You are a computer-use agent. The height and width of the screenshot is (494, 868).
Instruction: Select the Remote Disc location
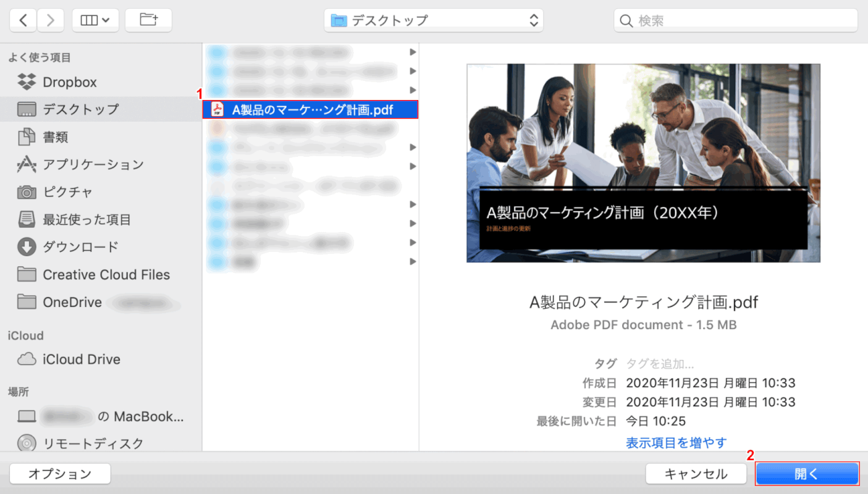[x=93, y=443]
